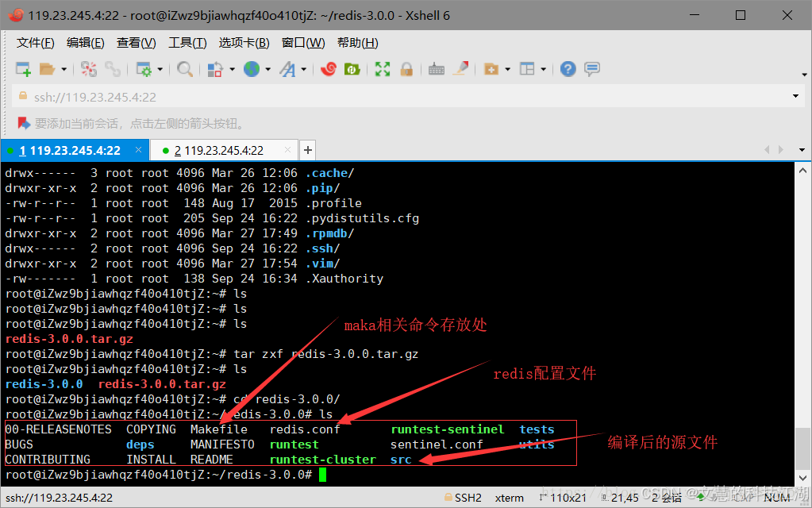The width and height of the screenshot is (812, 508).
Task: Toggle full screen with green arrows icon
Action: 383,69
